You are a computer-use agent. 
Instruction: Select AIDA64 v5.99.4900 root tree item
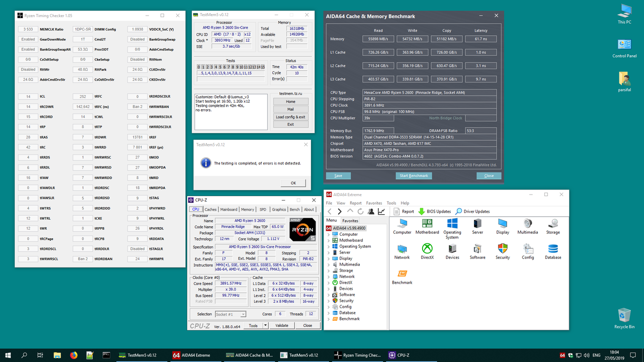tap(349, 228)
